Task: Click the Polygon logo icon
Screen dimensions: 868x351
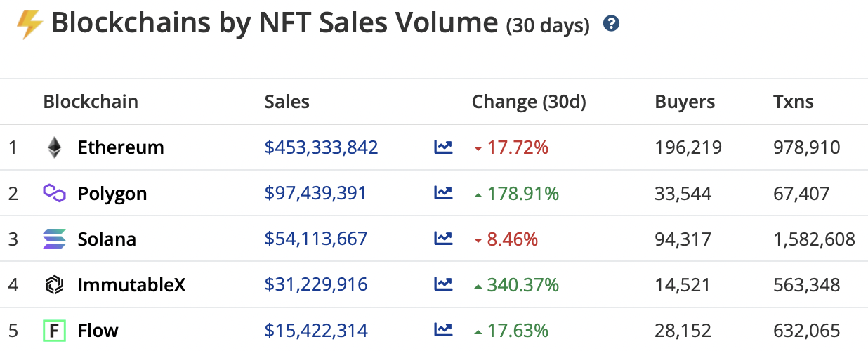Action: [54, 192]
